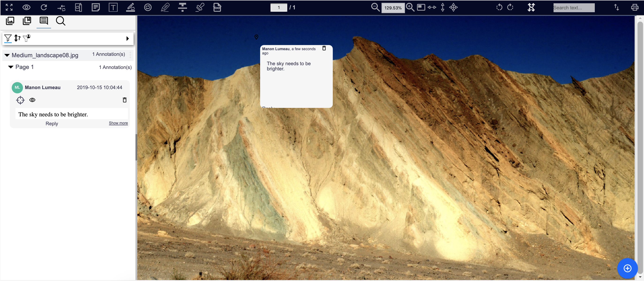Click the page number input field
644x281 pixels.
click(278, 8)
